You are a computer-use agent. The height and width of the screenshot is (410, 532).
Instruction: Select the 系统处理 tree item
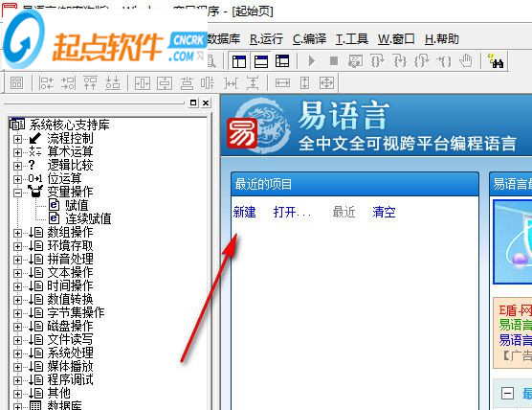pyautogui.click(x=70, y=353)
